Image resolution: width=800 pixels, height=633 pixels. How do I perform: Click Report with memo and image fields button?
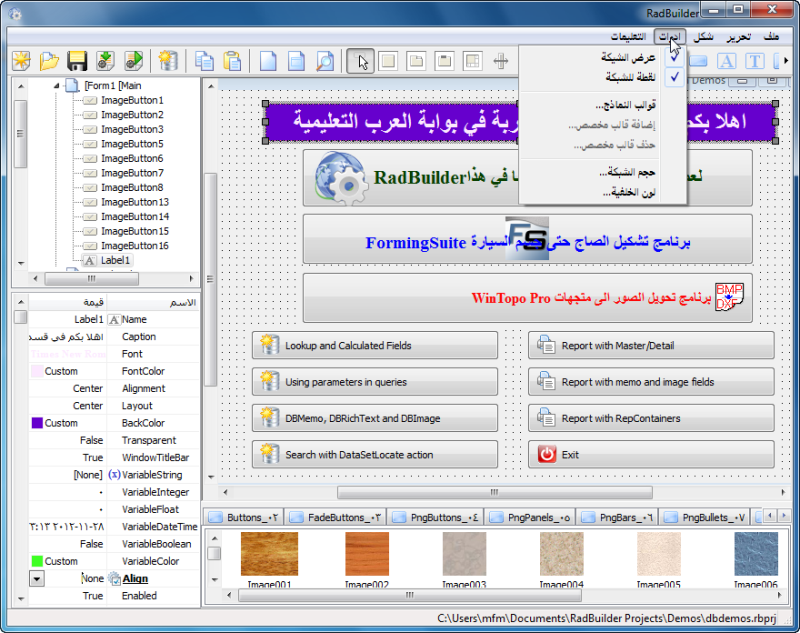tap(651, 382)
